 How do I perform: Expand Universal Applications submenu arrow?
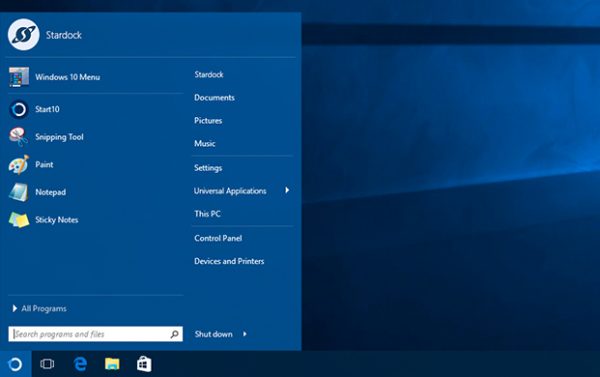(x=287, y=190)
